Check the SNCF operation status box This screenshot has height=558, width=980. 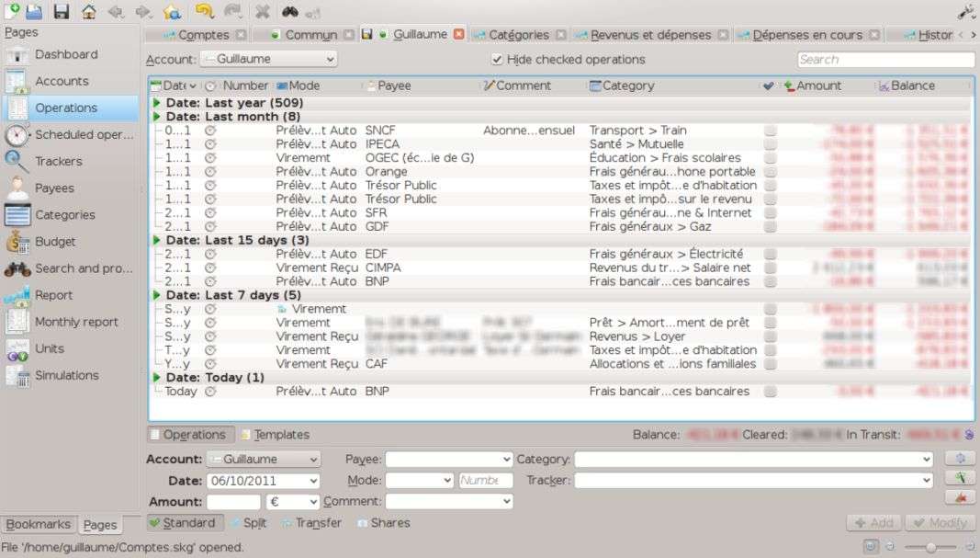pyautogui.click(x=770, y=131)
